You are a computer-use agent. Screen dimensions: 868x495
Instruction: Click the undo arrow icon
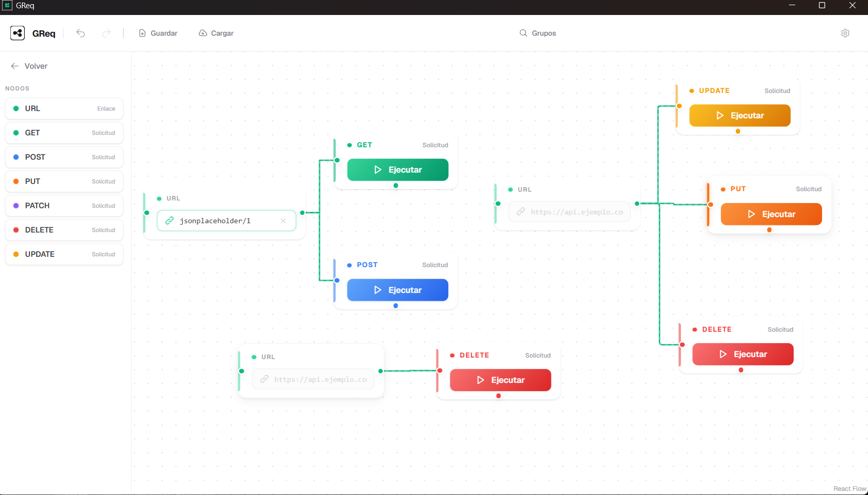pyautogui.click(x=81, y=33)
